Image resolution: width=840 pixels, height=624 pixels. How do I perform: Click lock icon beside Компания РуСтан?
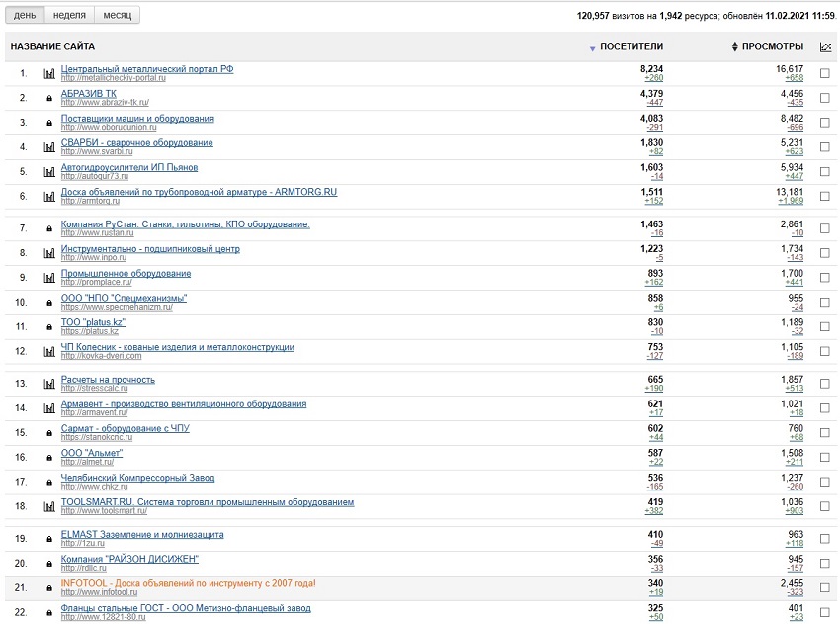tap(49, 228)
